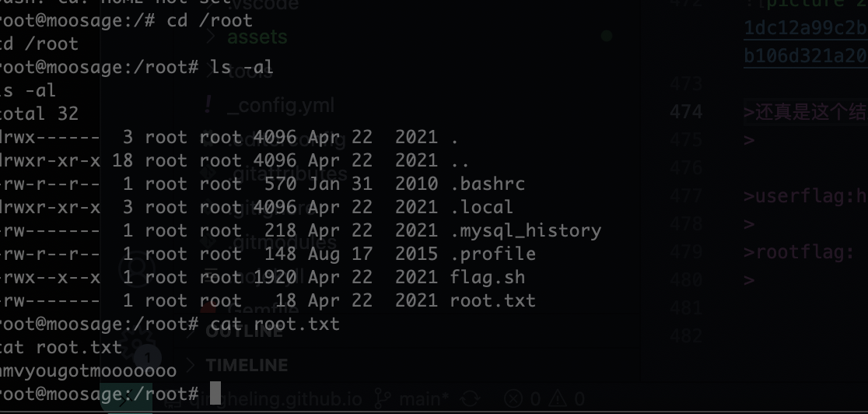
Task: Click the terminal cursor at root prompt
Action: coord(215,393)
